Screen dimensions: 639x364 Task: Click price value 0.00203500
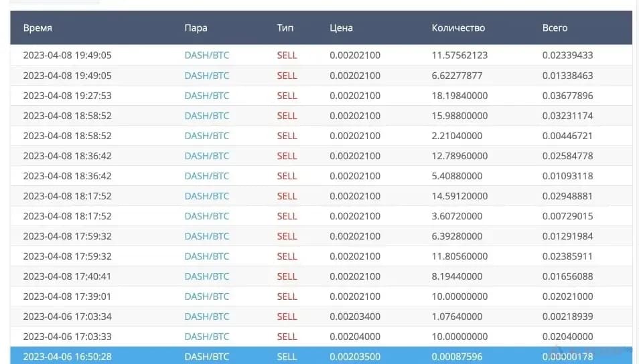coord(355,357)
